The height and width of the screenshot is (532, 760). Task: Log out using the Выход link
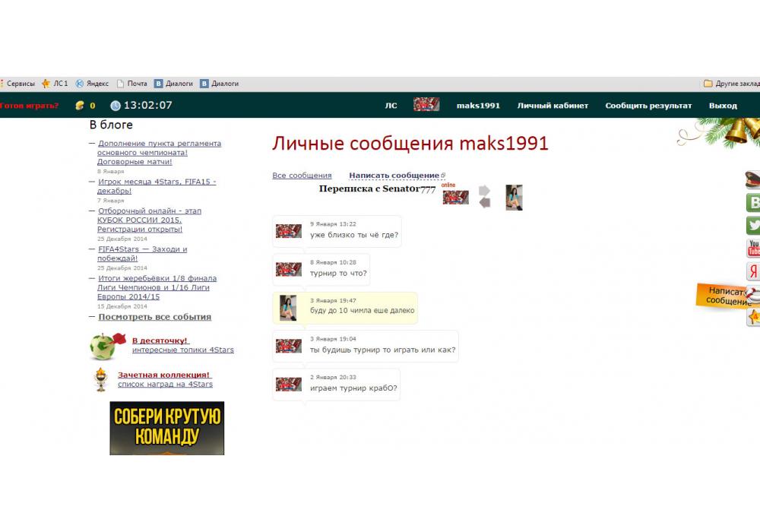coord(723,106)
